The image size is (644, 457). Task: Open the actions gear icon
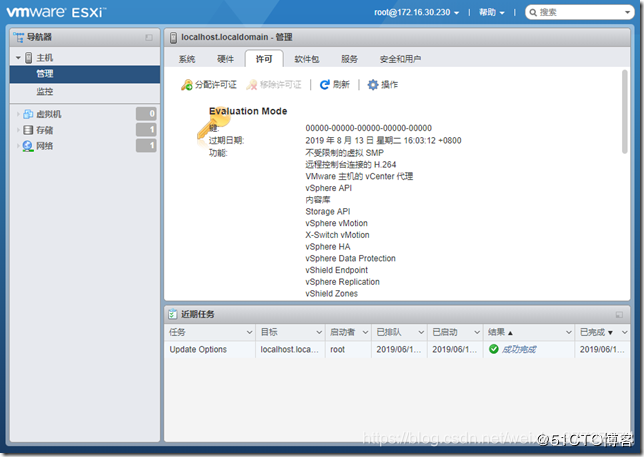tap(373, 85)
